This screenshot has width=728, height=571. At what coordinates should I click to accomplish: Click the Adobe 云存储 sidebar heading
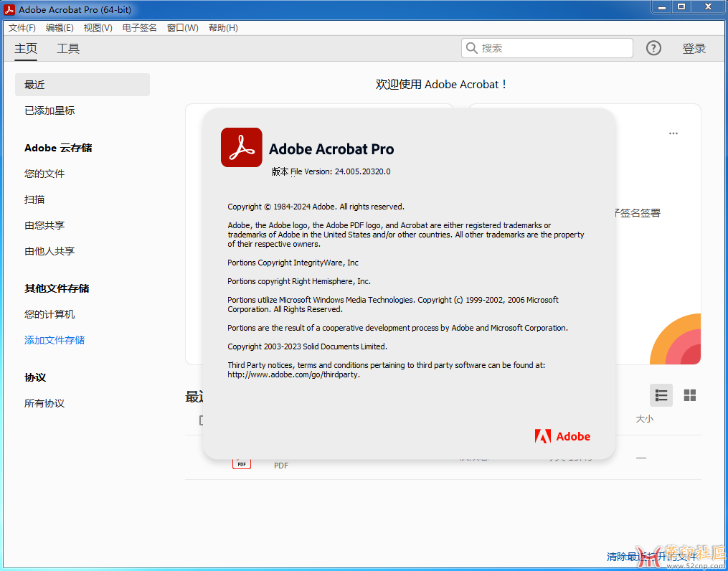click(x=58, y=148)
